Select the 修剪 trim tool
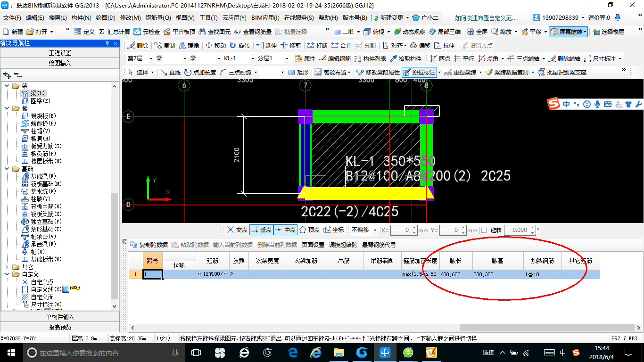This screenshot has height=362, width=644. (290, 46)
